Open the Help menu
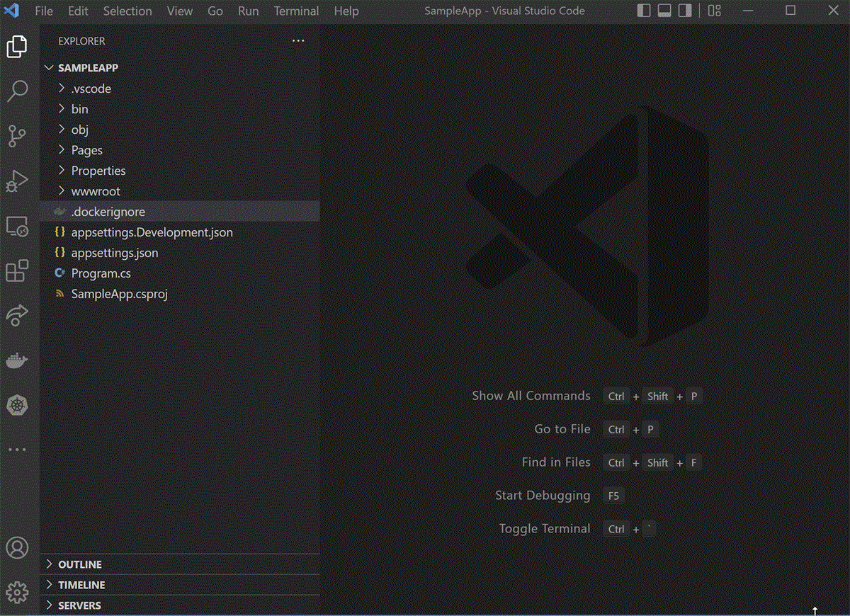Image resolution: width=850 pixels, height=616 pixels. 346,11
